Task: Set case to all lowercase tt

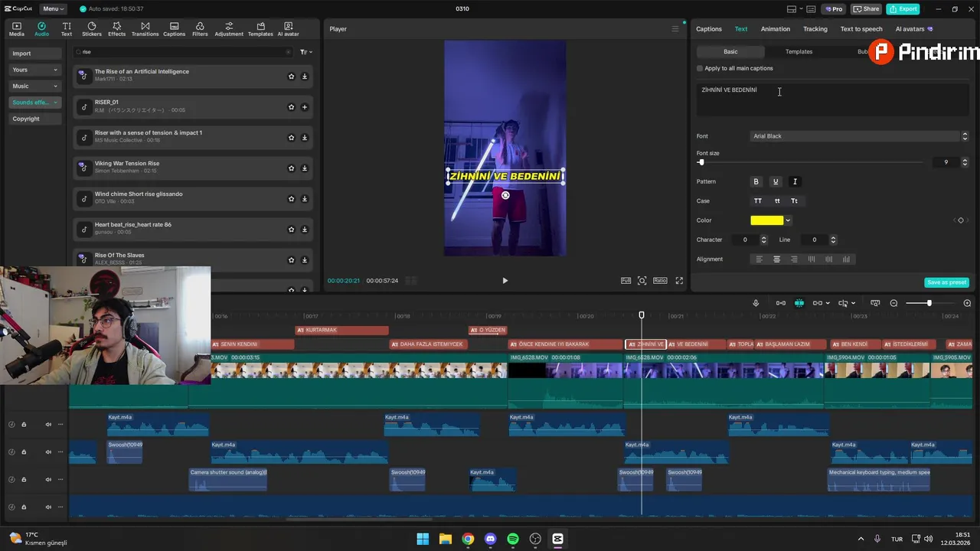Action: click(x=777, y=201)
